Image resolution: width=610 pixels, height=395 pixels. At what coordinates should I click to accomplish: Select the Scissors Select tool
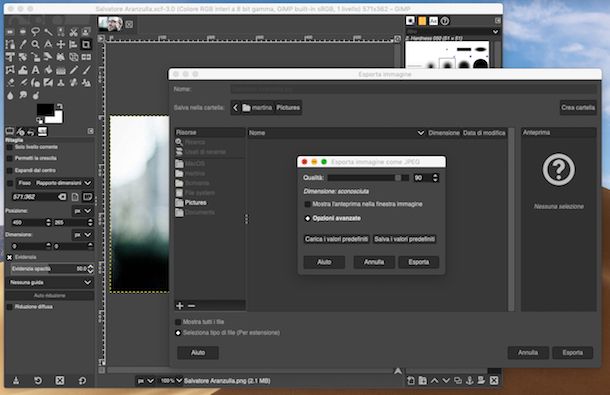tap(74, 32)
